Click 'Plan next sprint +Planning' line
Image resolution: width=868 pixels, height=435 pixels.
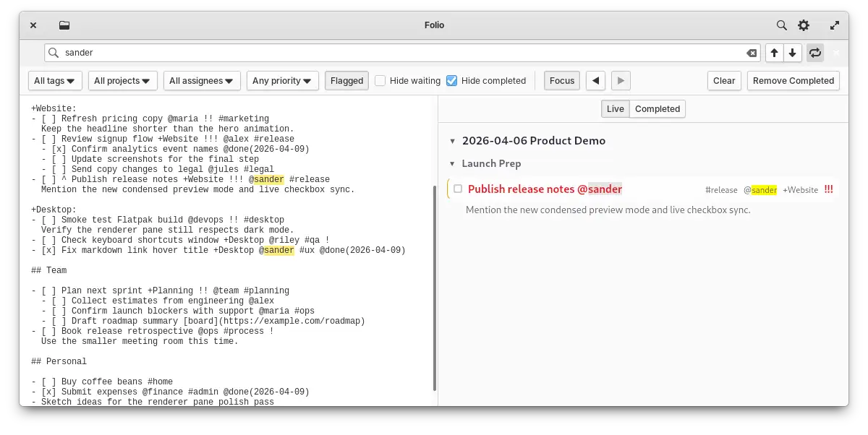[161, 290]
